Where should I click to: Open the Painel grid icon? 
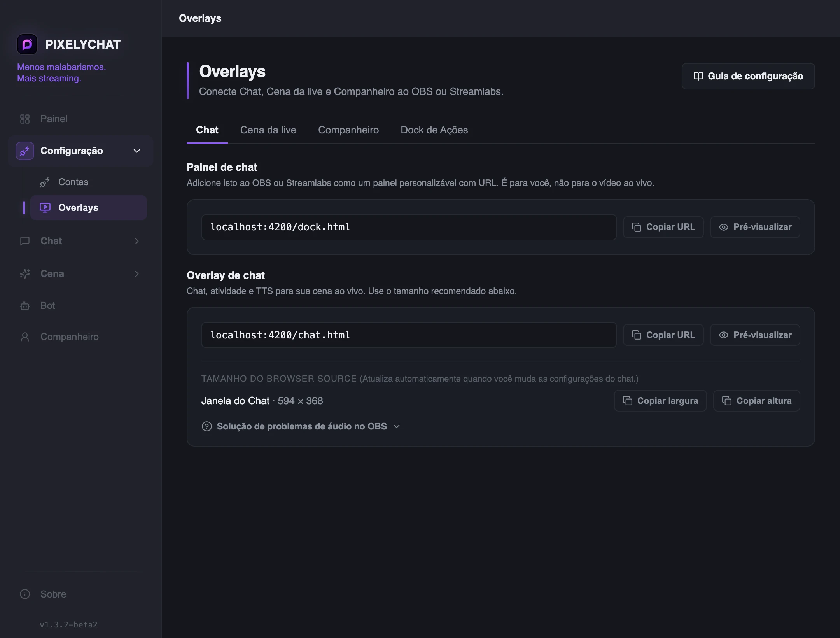(x=25, y=119)
